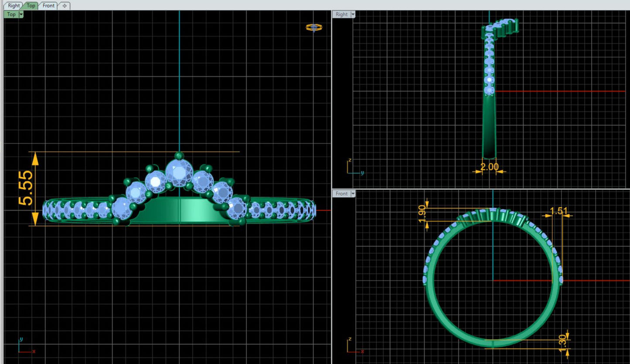Pick the 1.90 dimension annotation
630x364 pixels.
[x=422, y=214]
